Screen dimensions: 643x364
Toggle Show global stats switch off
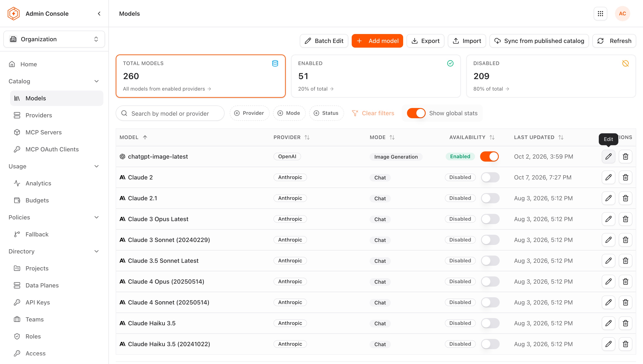(x=416, y=113)
